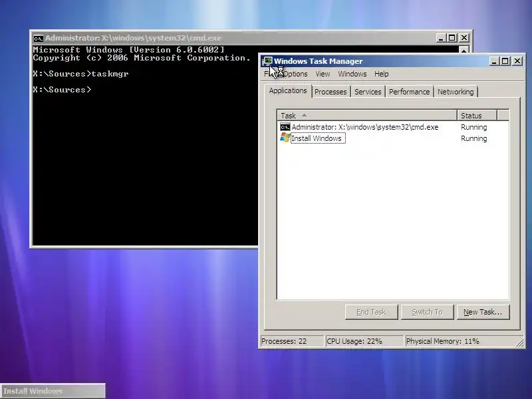
Task: Click the cmd.exe window title bar icon
Action: click(x=39, y=39)
